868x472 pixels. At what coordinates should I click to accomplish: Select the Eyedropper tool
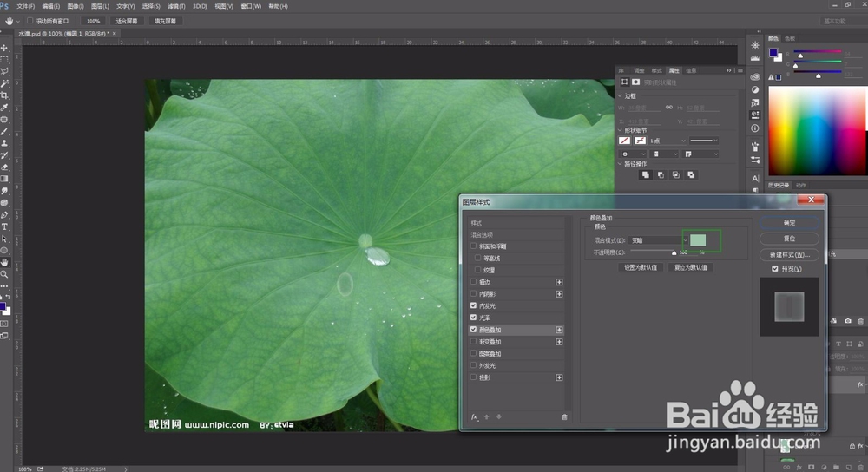pyautogui.click(x=4, y=108)
